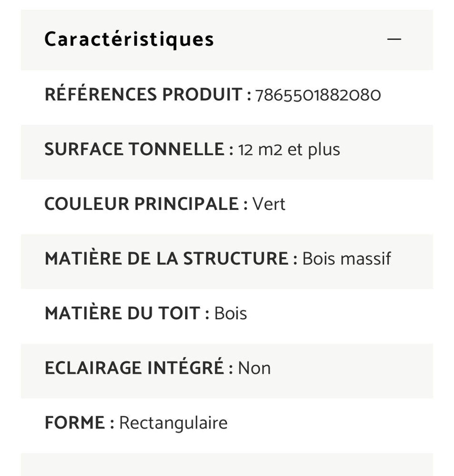Select the Rectangulaire shape value
Screen dimensions: 454x476
(x=173, y=423)
